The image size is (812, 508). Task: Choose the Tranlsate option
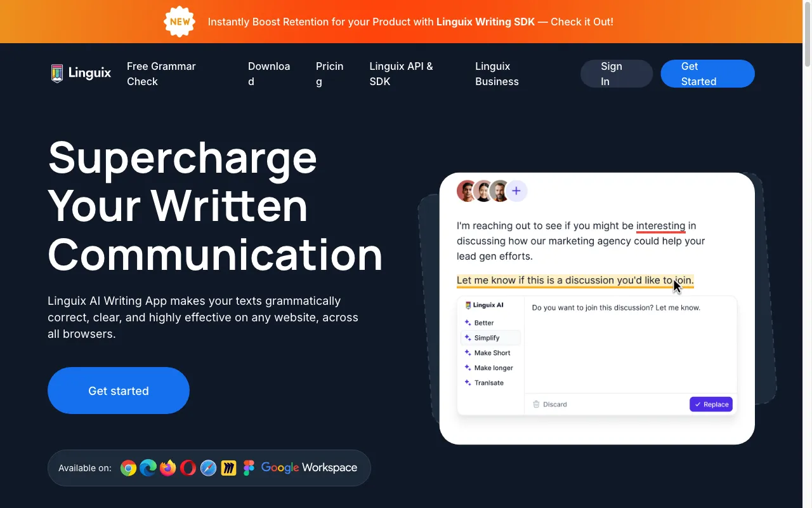click(490, 383)
